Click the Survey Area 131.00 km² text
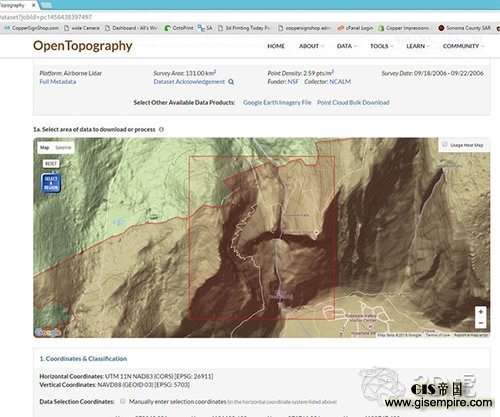This screenshot has height=417, width=500. [x=185, y=73]
